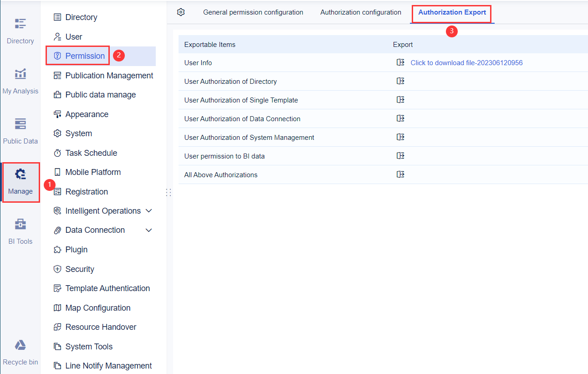The height and width of the screenshot is (374, 588).
Task: Switch to Authorization configuration tab
Action: coord(361,12)
